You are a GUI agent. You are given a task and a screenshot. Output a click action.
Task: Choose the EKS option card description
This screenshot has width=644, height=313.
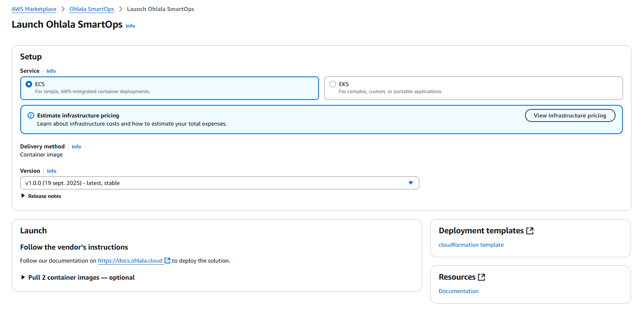tap(390, 91)
